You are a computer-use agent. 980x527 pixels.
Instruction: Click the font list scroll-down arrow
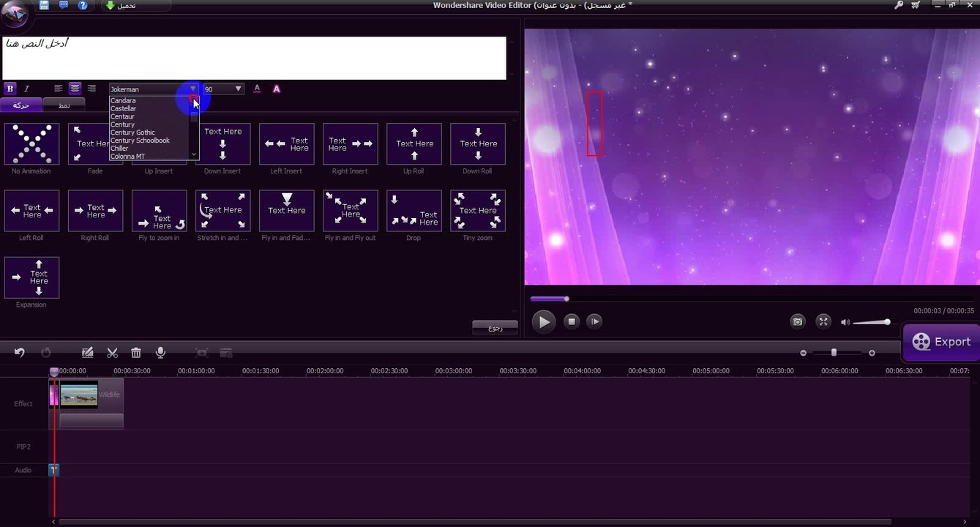pos(194,155)
